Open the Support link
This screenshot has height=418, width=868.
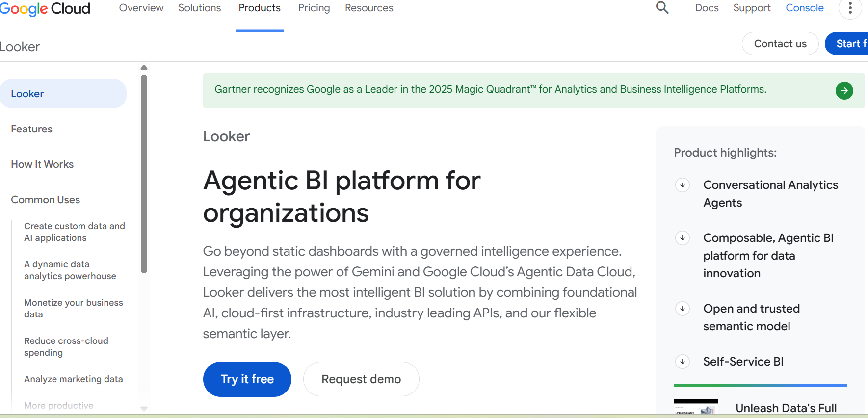[x=752, y=8]
